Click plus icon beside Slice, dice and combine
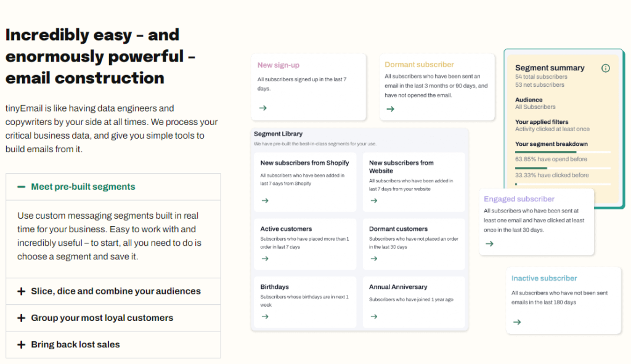This screenshot has height=364, width=631. pos(22,291)
